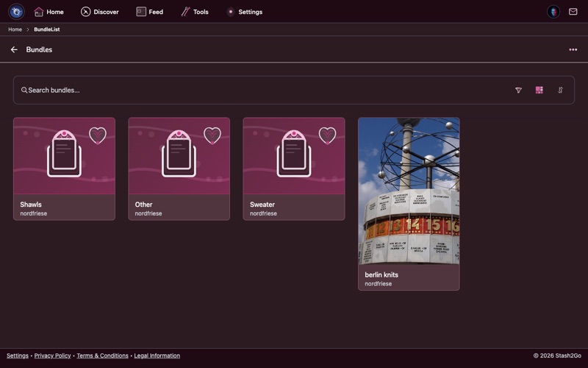Select the Shawls bundle title
This screenshot has height=368, width=588.
click(31, 205)
